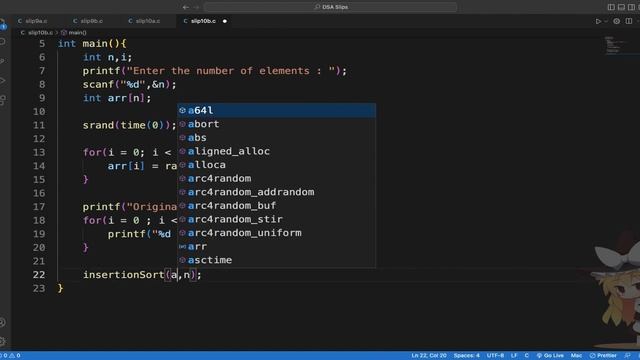Click the split editor icon
This screenshot has width=640, height=360.
(629, 21)
